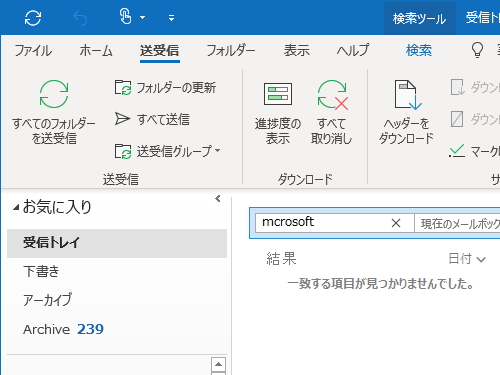
Task: Click すべてのフォルダーを送受信 large button
Action: [54, 112]
